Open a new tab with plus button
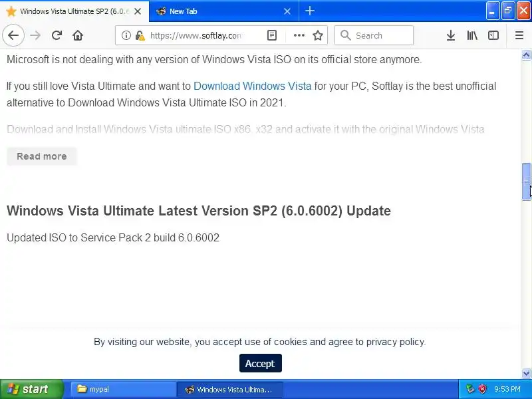This screenshot has width=532, height=399. pos(309,11)
